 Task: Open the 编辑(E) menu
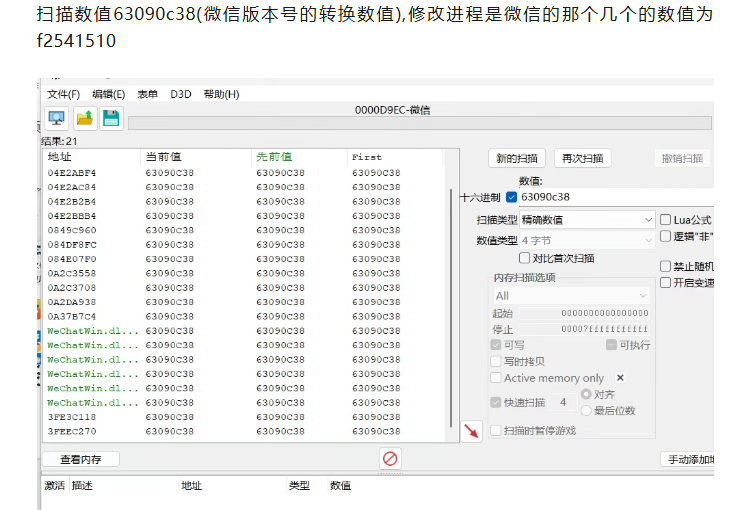[109, 94]
